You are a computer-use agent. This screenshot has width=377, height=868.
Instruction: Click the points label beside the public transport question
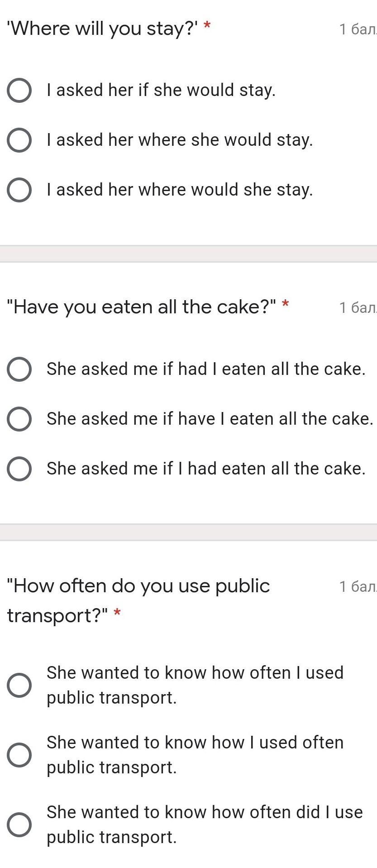click(358, 587)
